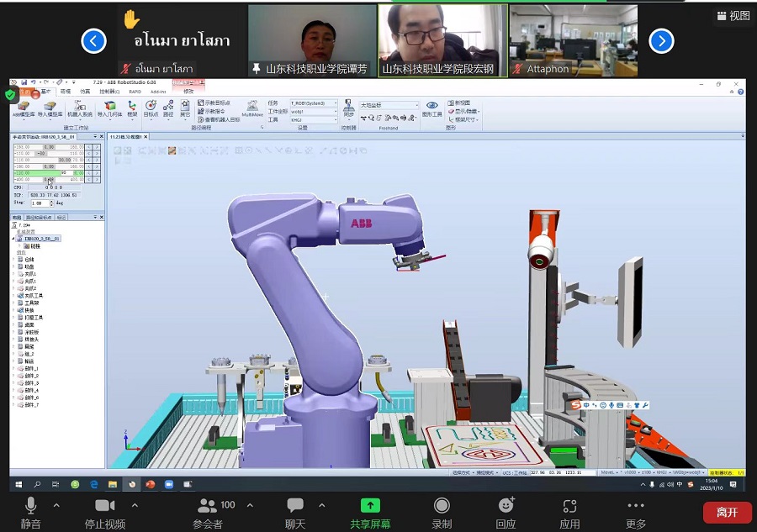The width and height of the screenshot is (757, 532).
Task: Open Edge browser from shared taskbar
Action: click(x=93, y=484)
